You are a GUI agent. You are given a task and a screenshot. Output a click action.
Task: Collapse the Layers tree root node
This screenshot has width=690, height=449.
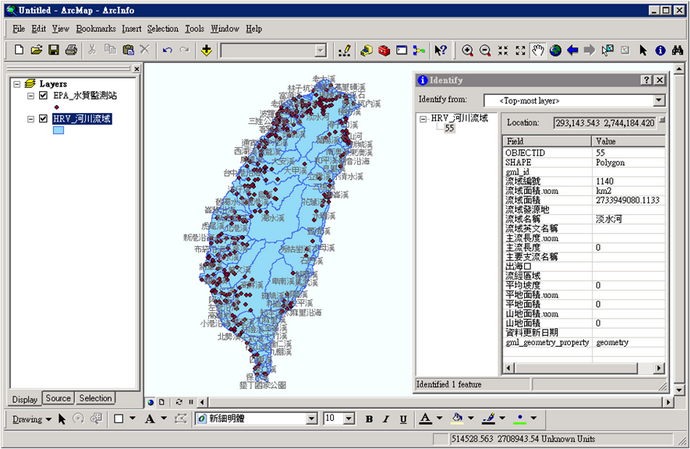tap(17, 84)
